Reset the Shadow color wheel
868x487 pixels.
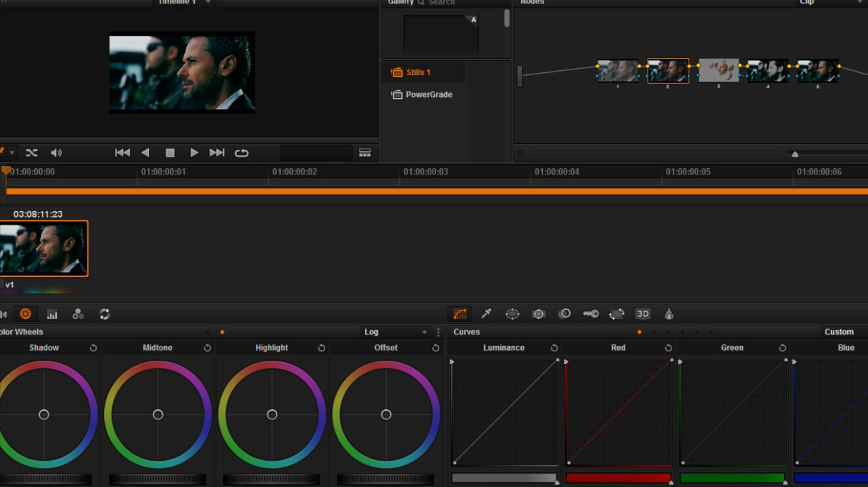click(x=93, y=348)
